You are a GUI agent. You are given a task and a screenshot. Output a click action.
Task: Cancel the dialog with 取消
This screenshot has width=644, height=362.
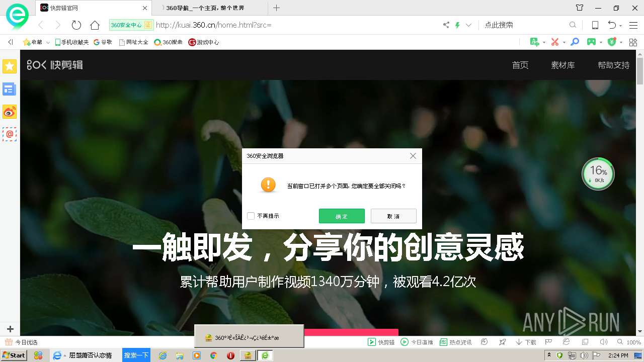point(393,216)
